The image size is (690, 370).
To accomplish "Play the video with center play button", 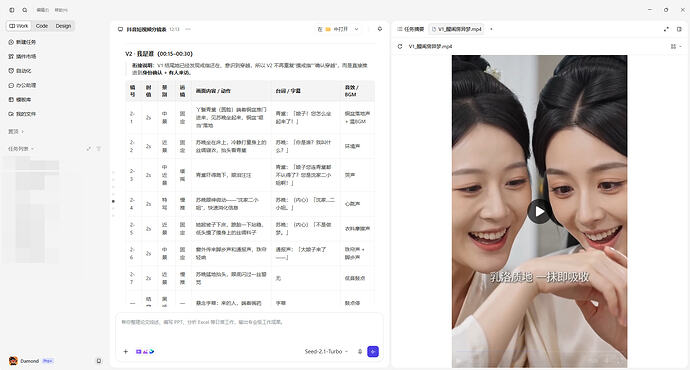I will (x=539, y=212).
